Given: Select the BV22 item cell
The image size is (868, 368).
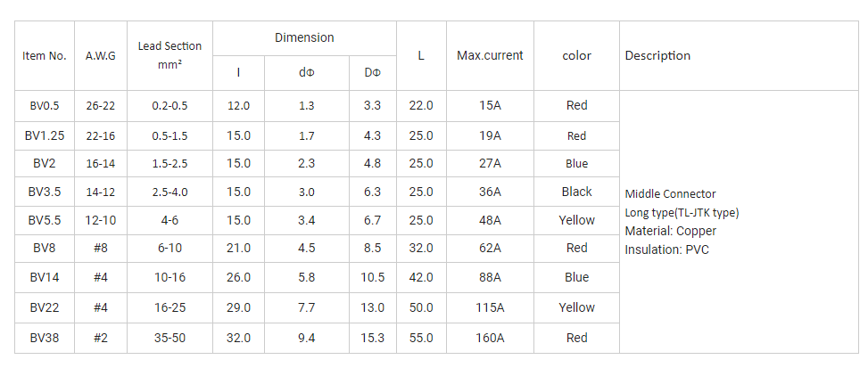Looking at the screenshot, I should tap(45, 307).
